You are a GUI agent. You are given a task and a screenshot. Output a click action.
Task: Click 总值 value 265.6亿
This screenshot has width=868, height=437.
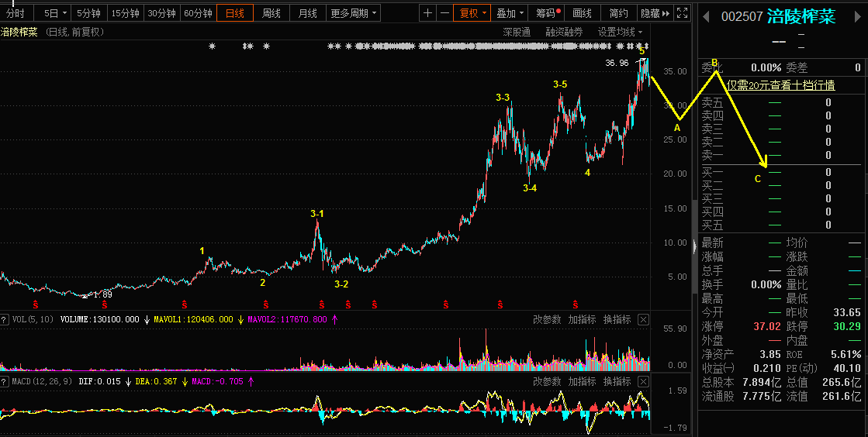tap(842, 382)
